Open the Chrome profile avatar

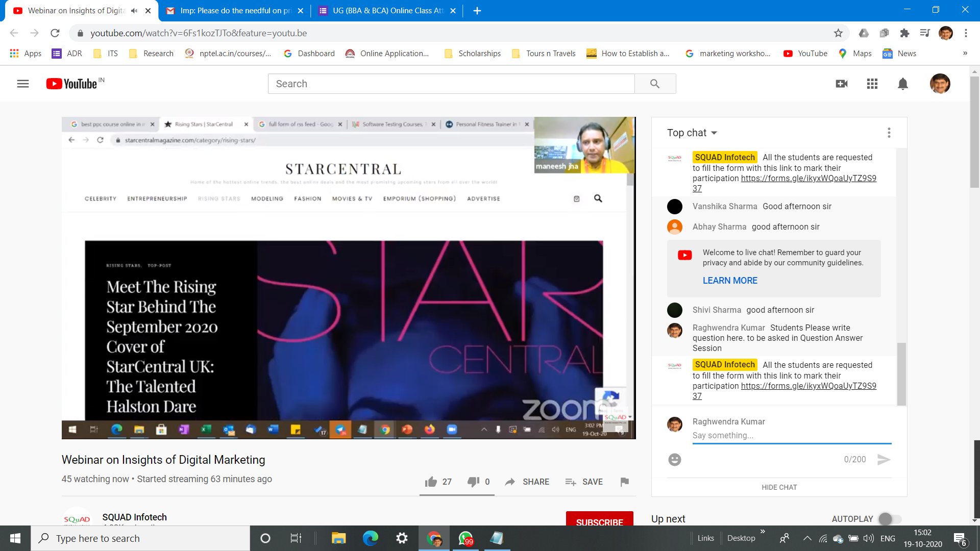pos(946,33)
